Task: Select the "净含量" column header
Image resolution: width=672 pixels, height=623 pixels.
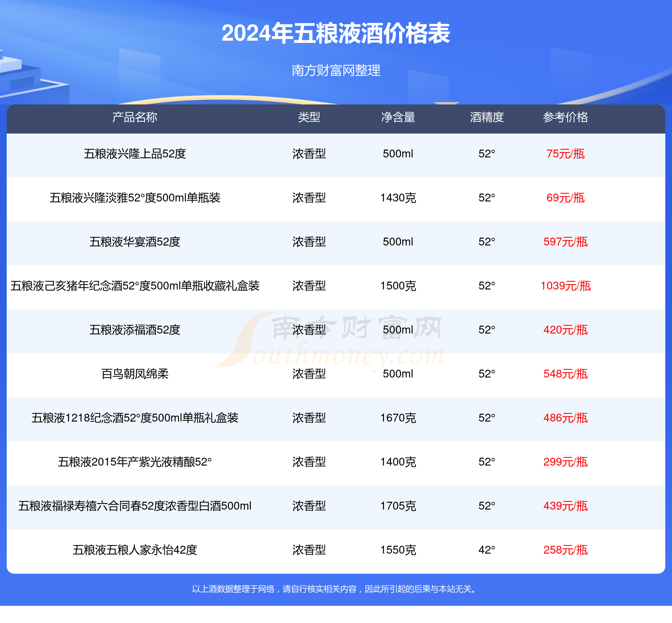Action: tap(398, 117)
